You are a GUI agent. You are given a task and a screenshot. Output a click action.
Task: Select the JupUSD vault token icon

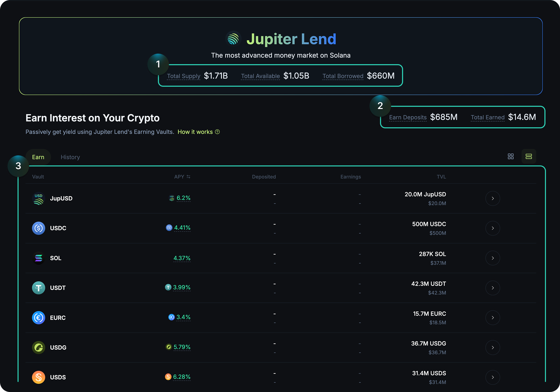coord(38,198)
